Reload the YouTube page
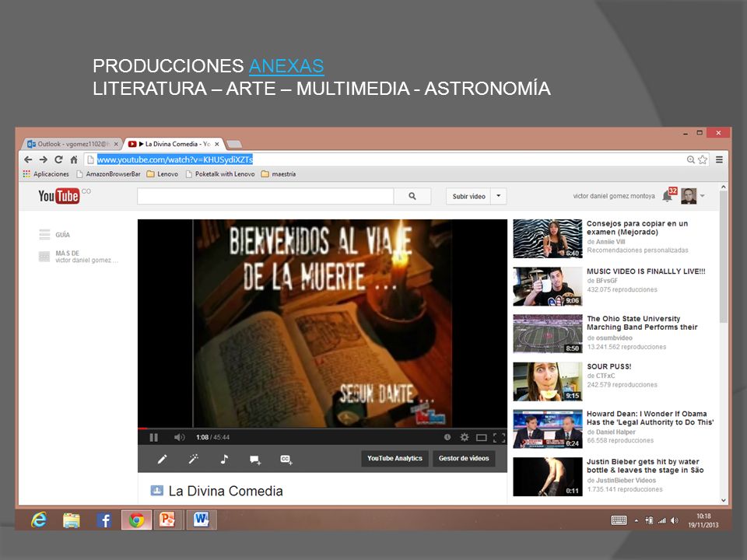Screen dimensions: 747x560 click(58, 159)
